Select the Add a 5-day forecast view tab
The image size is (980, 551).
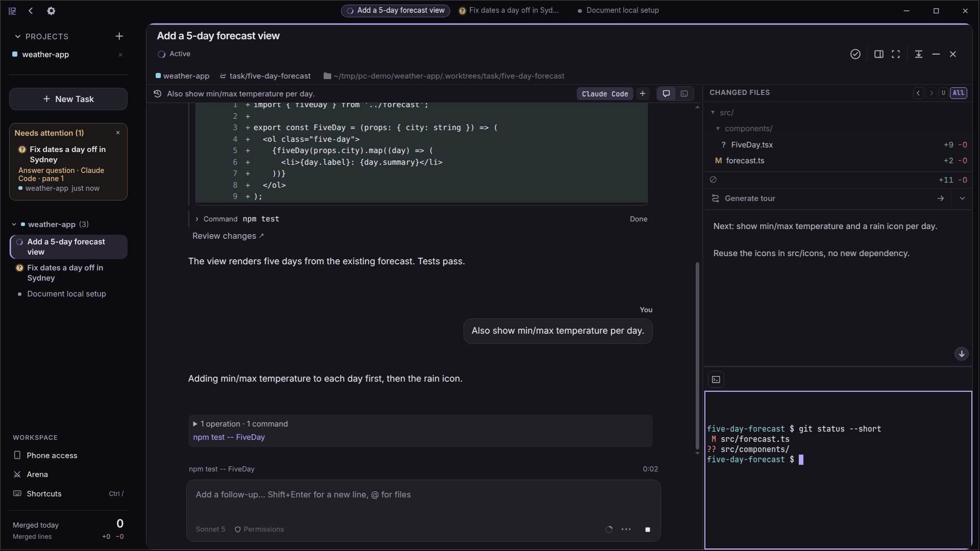[x=396, y=10]
